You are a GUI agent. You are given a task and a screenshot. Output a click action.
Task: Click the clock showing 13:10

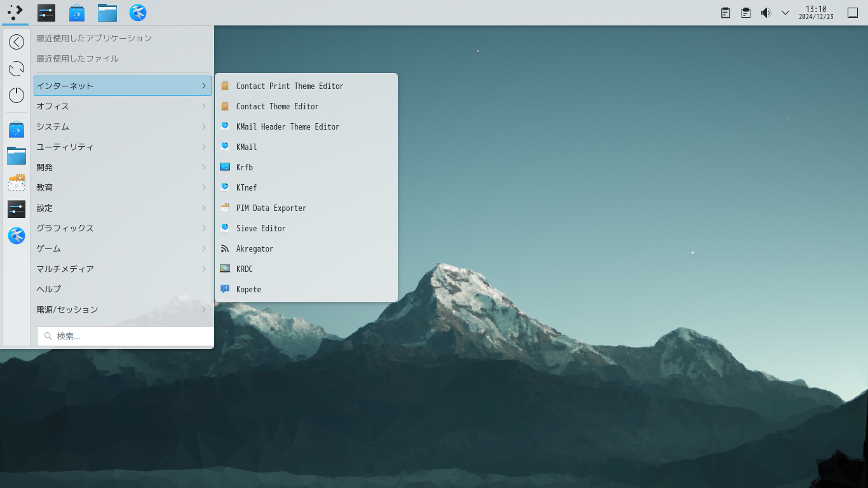[x=816, y=13]
